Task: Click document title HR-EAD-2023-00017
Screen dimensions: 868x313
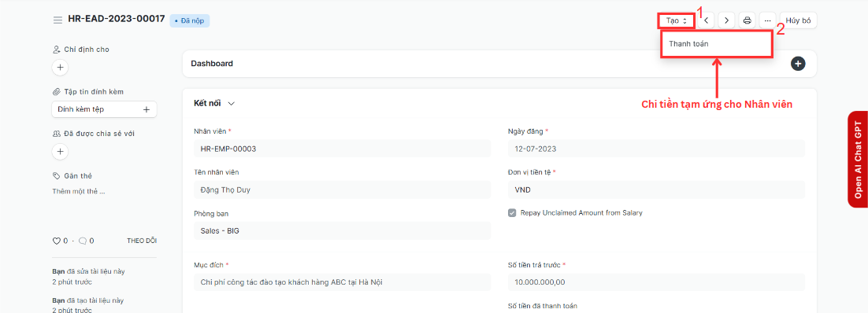Action: coord(117,19)
